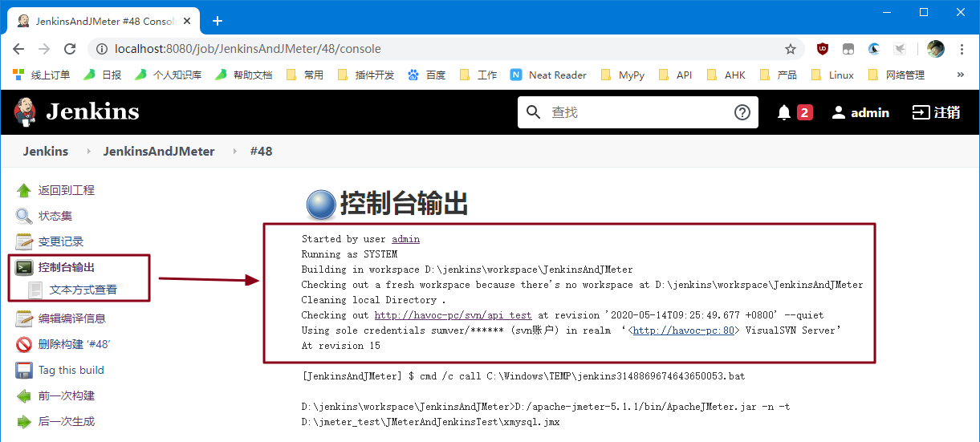Click the Jenkins breadcrumb link
Image resolution: width=980 pixels, height=442 pixels.
point(46,151)
